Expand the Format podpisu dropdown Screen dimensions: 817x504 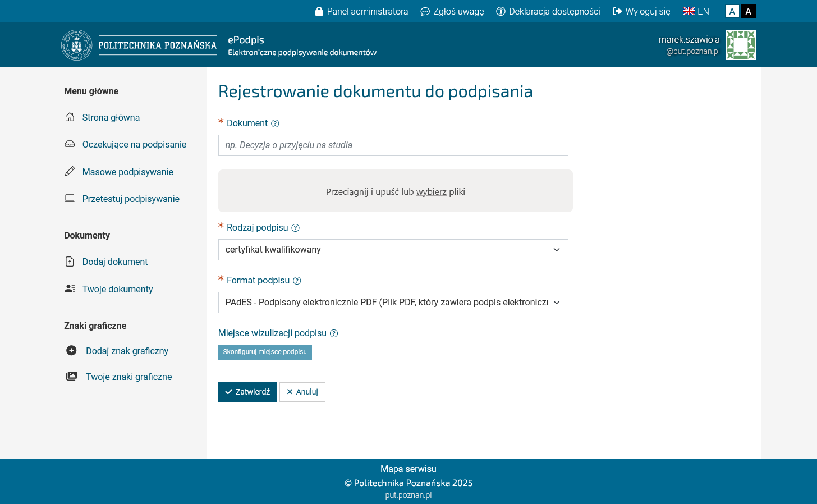[393, 303]
